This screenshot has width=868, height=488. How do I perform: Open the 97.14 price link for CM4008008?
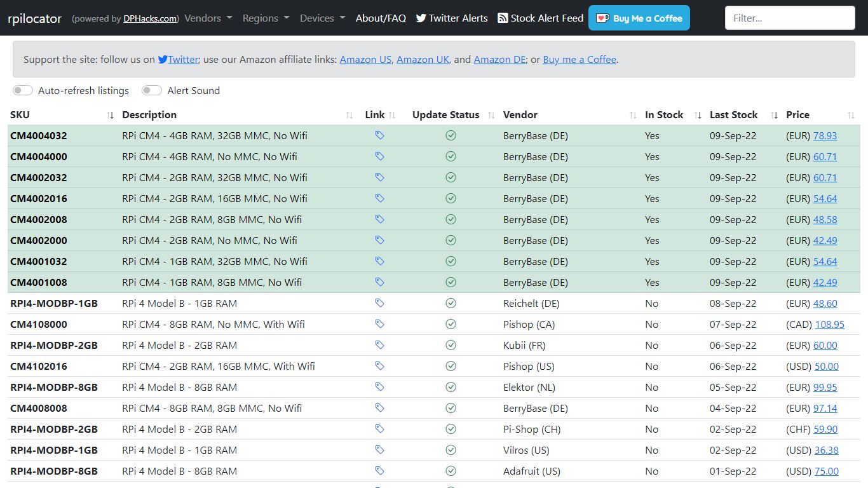pos(825,408)
